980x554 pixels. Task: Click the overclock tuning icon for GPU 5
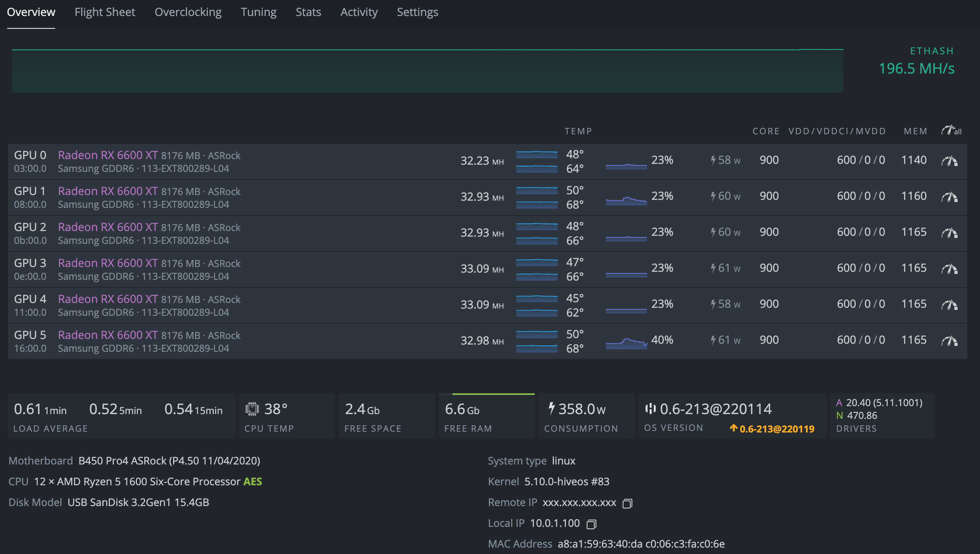[949, 341]
